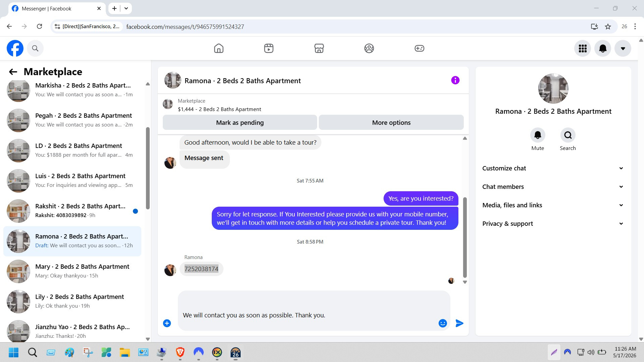Open Rakshit unread conversation
Screen dimensions: 644x362
(x=72, y=211)
